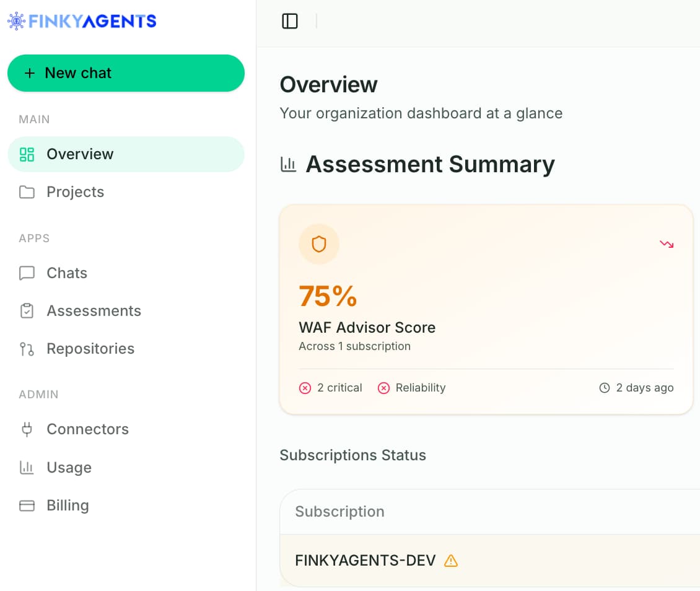Click the downward trend arrow on the score card
The image size is (700, 591).
click(667, 243)
